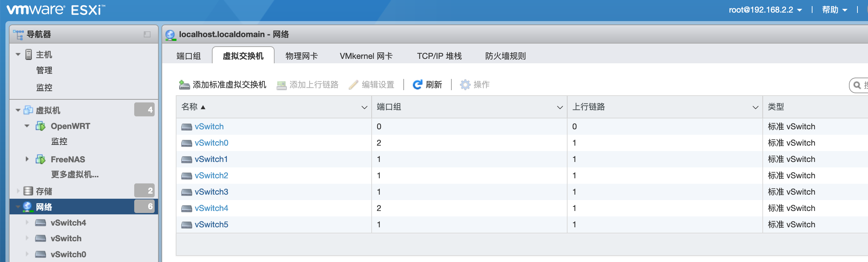Click the edit settings pencil icon
The width and height of the screenshot is (868, 262).
353,85
